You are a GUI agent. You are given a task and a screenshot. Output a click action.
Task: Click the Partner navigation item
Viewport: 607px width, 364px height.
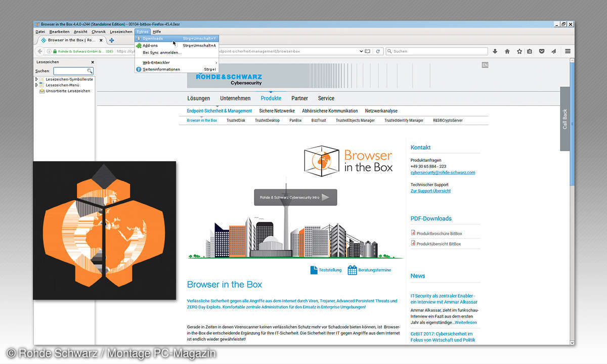pyautogui.click(x=299, y=98)
